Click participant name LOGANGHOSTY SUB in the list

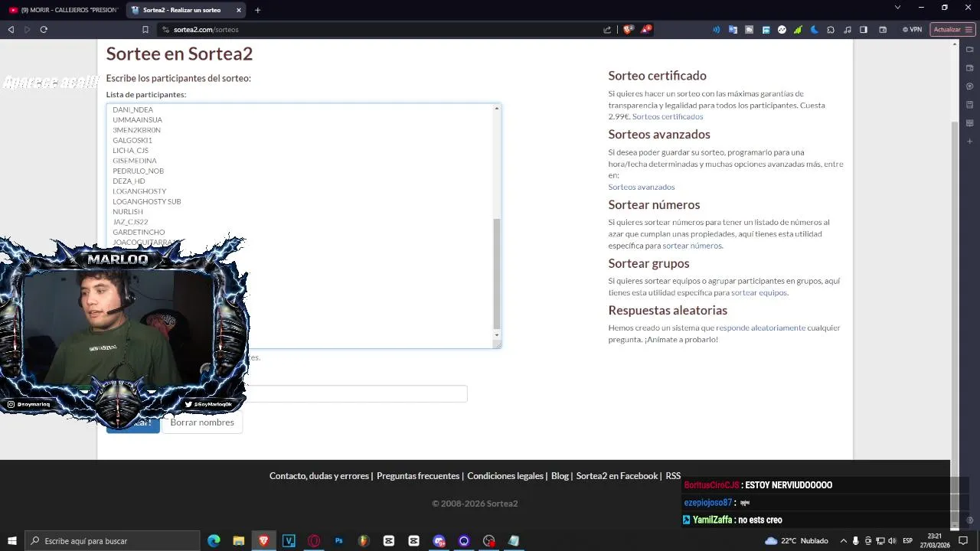[147, 201]
